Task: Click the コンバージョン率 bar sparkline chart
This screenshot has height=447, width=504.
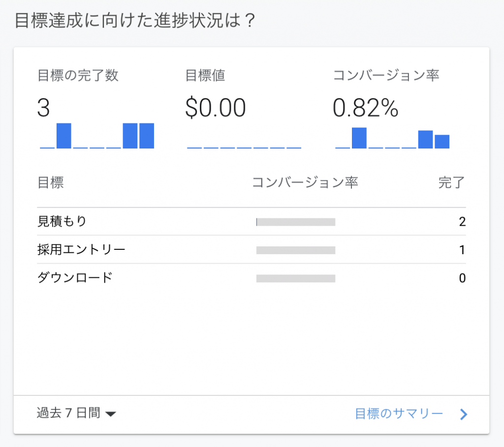Action: click(392, 138)
